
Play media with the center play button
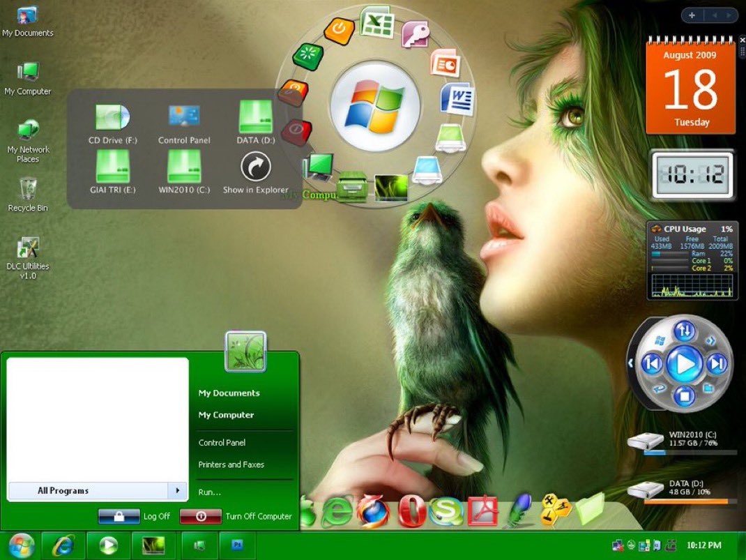(x=684, y=364)
